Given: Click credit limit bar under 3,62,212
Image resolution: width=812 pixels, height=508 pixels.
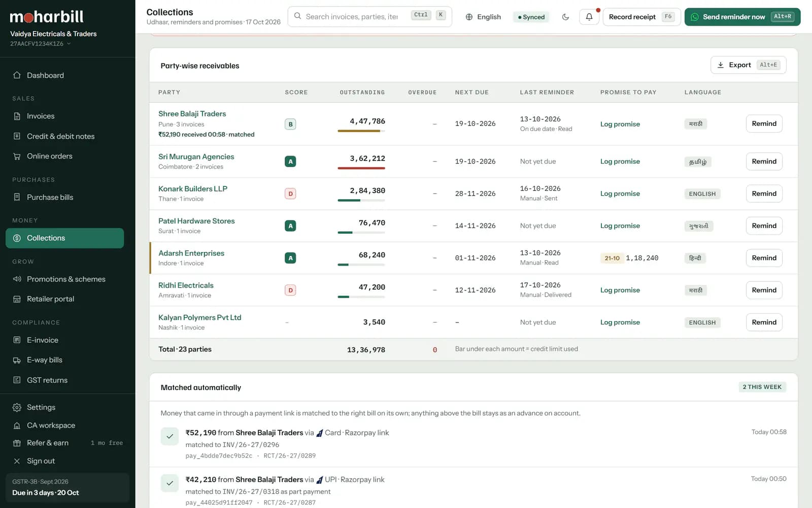Looking at the screenshot, I should 361,168.
